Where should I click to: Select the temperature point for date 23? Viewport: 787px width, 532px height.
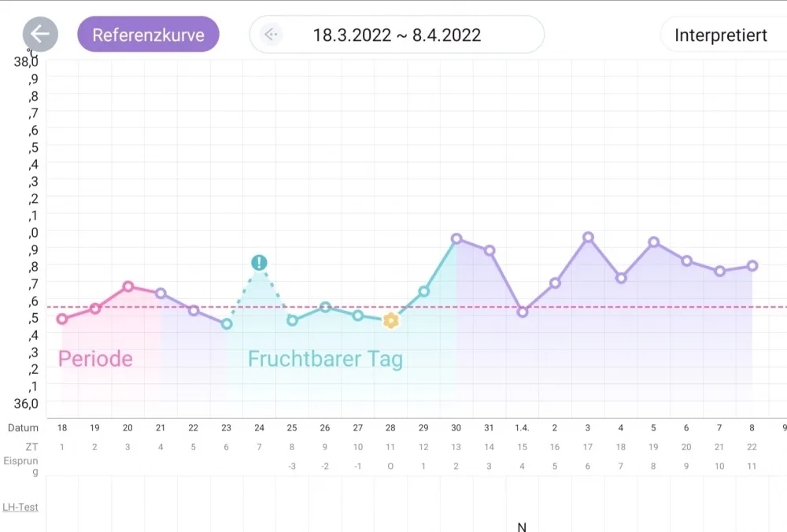227,323
